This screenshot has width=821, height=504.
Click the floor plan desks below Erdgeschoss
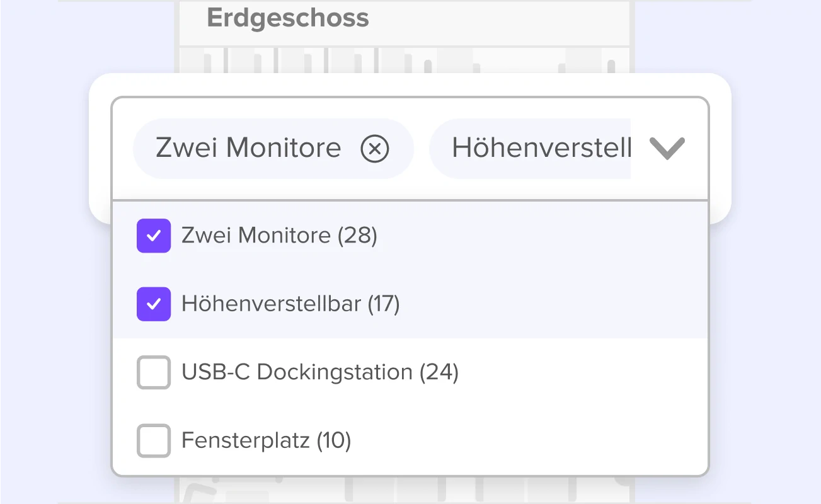404,61
